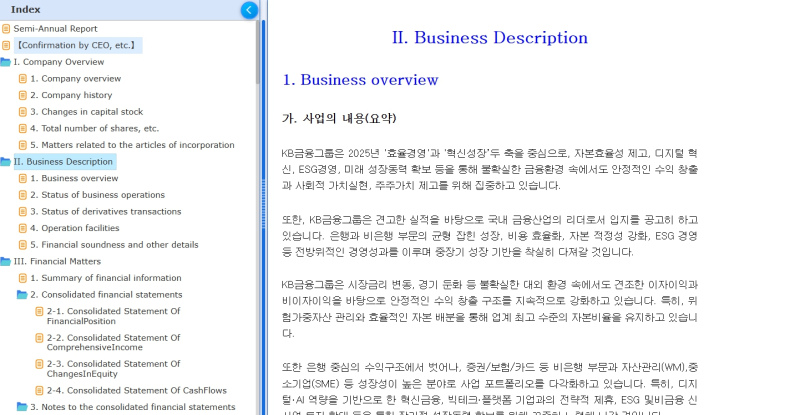The height and width of the screenshot is (415, 800).
Task: Open Summary of financial information
Action: [x=105, y=278]
